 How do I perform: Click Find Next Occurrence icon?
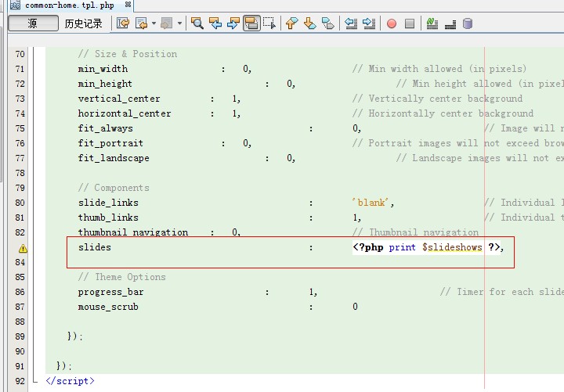233,23
